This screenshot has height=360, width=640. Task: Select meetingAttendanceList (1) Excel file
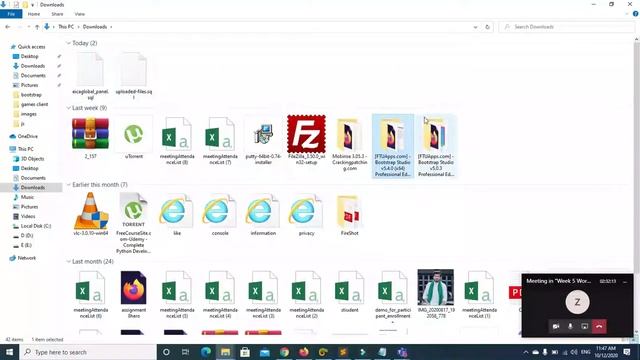click(x=479, y=294)
